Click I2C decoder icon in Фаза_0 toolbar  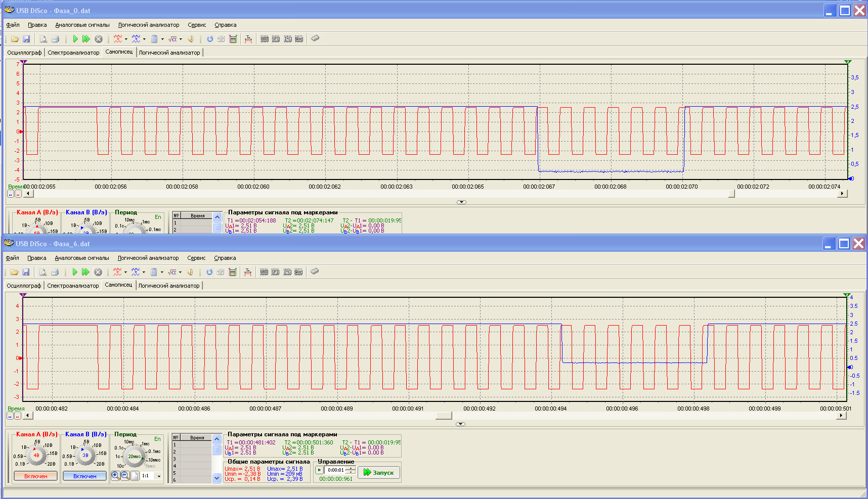point(288,39)
